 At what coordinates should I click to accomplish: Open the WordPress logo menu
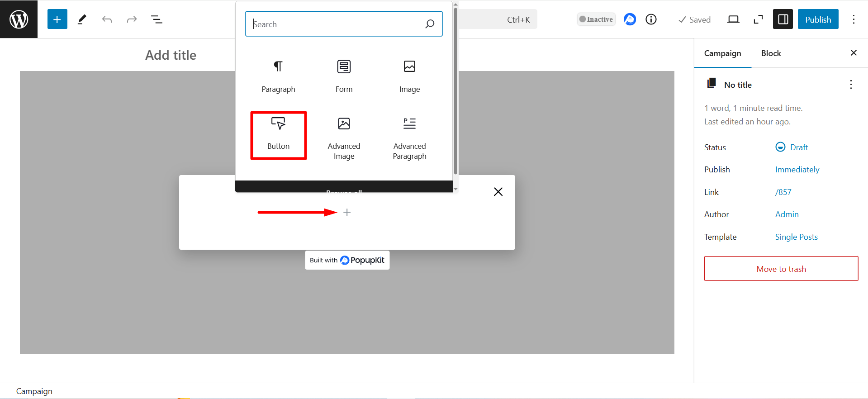(x=19, y=19)
